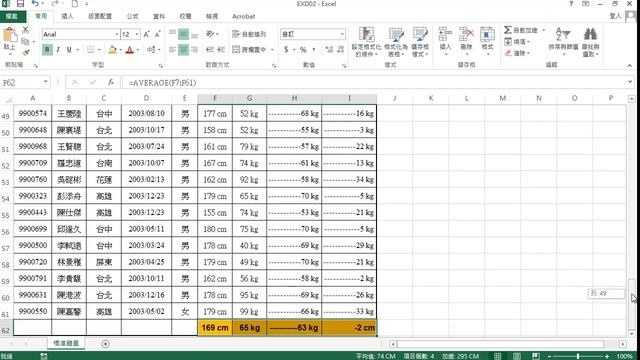Click the Save icon in Quick Access Toolbar
The width and height of the screenshot is (640, 360).
click(x=20, y=4)
